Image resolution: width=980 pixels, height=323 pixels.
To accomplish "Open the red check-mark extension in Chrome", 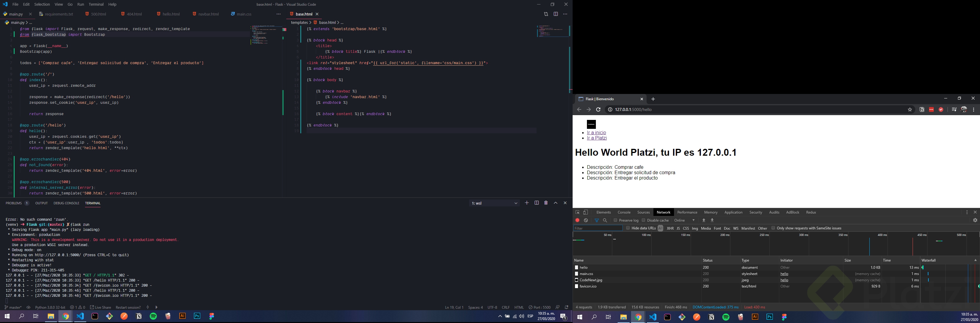I will tap(941, 109).
